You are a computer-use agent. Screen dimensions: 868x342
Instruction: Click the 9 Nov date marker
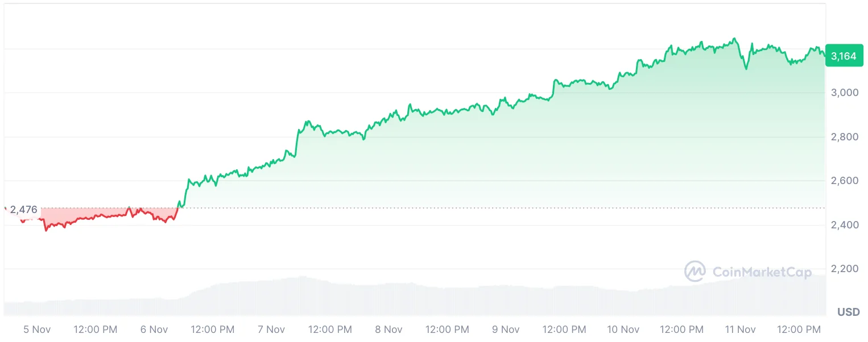(x=506, y=330)
